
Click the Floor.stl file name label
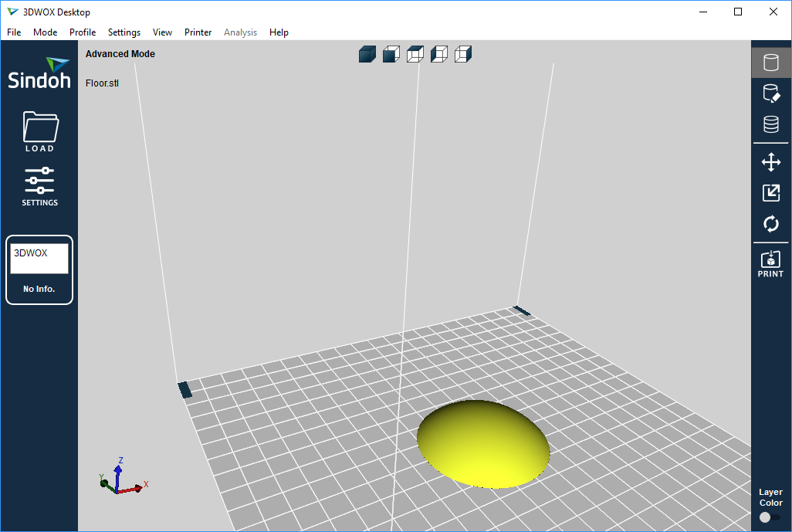(x=102, y=83)
